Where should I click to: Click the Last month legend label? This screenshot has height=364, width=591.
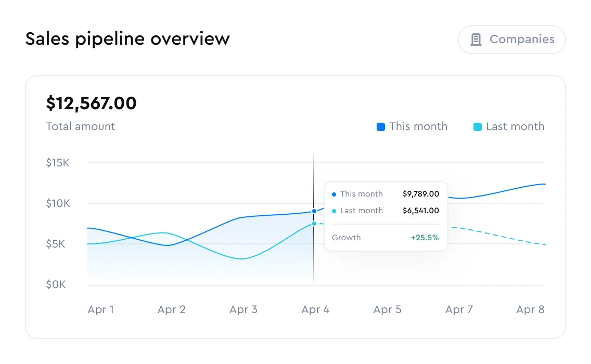pyautogui.click(x=515, y=126)
